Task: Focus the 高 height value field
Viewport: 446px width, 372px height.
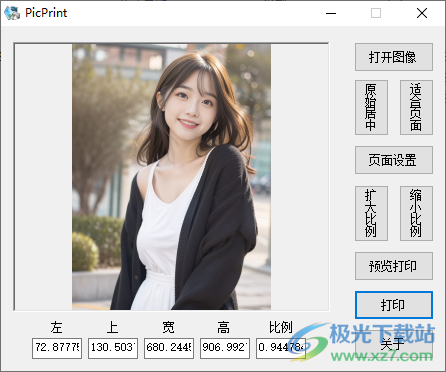Action: pos(225,348)
